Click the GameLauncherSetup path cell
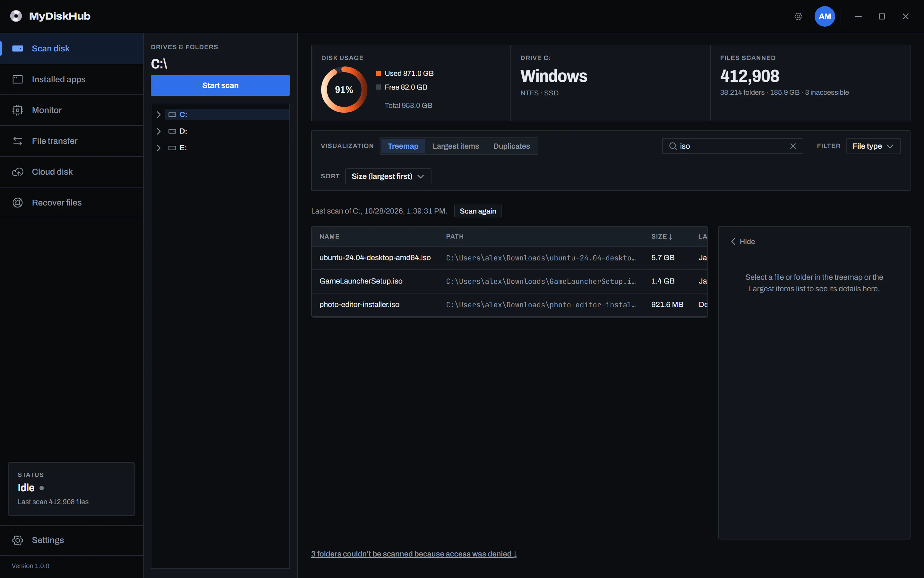The height and width of the screenshot is (578, 924). click(x=541, y=281)
